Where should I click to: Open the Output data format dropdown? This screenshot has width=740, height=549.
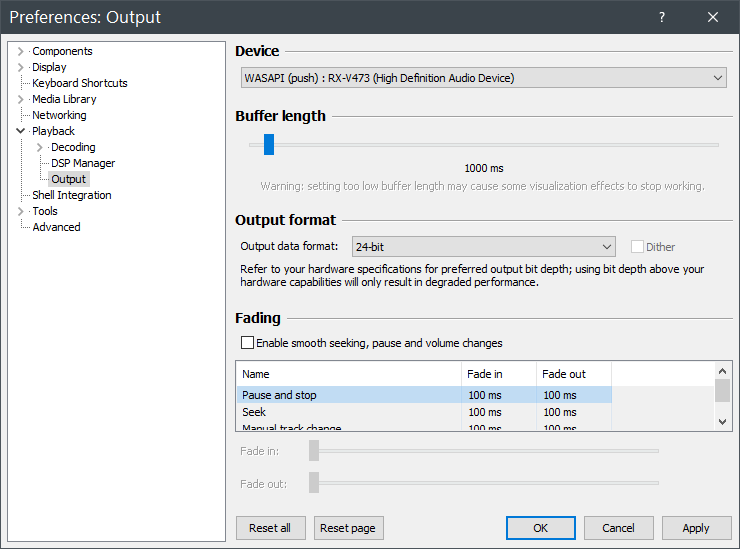[x=483, y=247]
